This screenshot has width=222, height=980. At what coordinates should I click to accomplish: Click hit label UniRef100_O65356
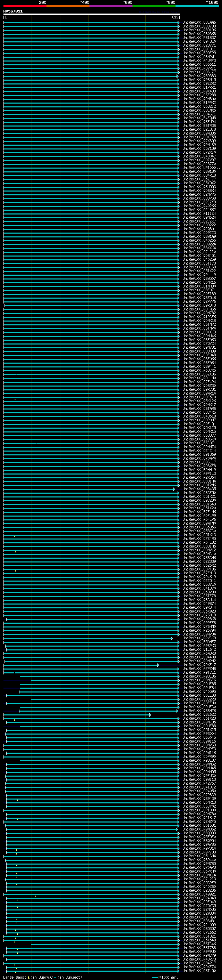199,527
